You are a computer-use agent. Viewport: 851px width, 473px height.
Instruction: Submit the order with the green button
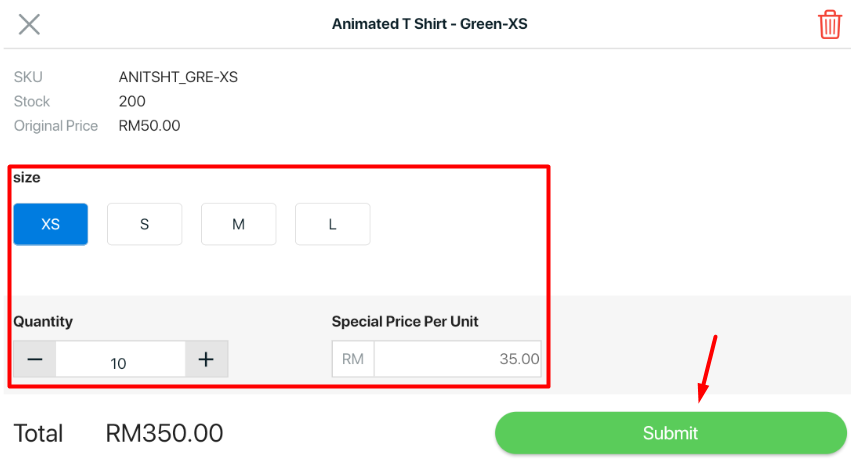click(670, 433)
